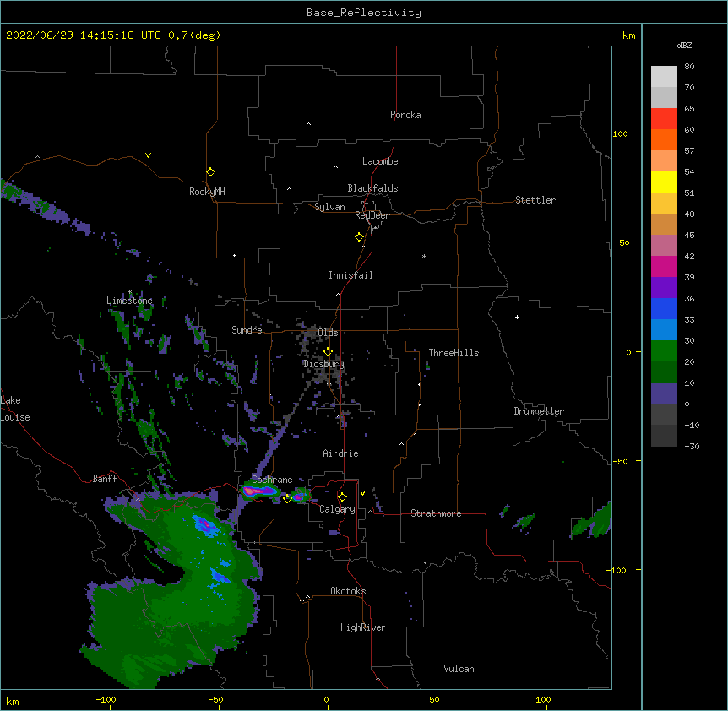This screenshot has height=711, width=728.
Task: Select the purple 36-39 dBZ legend color
Action: coord(664,287)
